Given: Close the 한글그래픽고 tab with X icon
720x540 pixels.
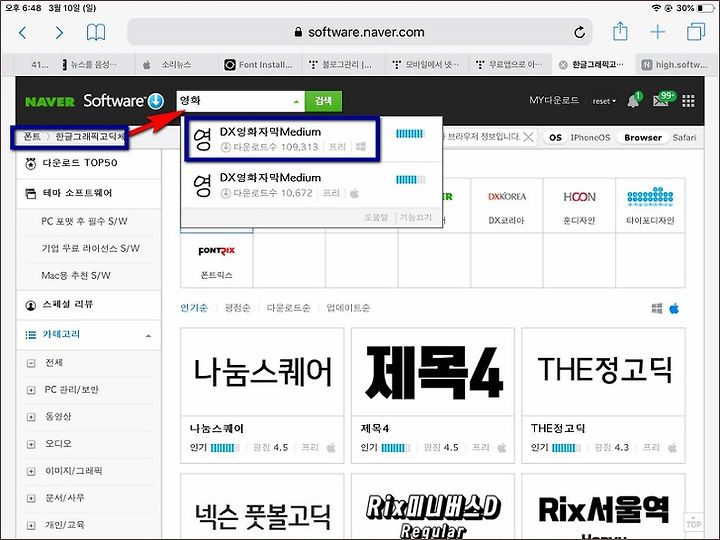Looking at the screenshot, I should [x=563, y=65].
